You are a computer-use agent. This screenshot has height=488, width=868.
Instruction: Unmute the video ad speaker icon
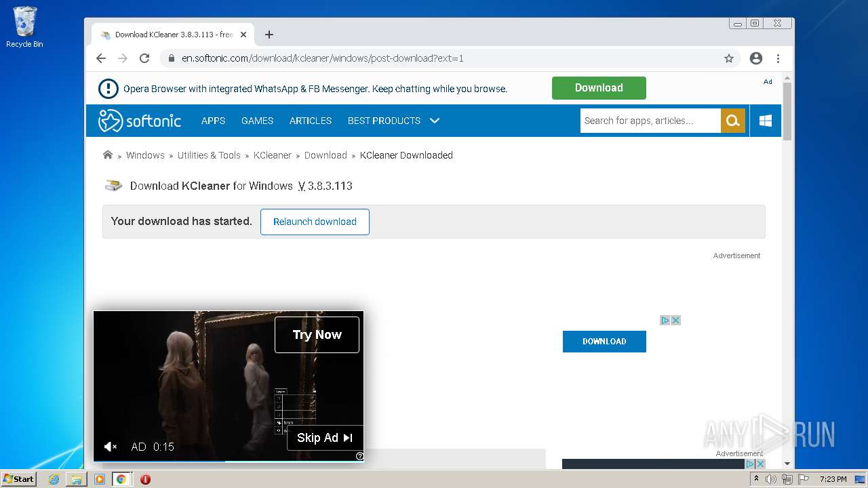pos(111,447)
